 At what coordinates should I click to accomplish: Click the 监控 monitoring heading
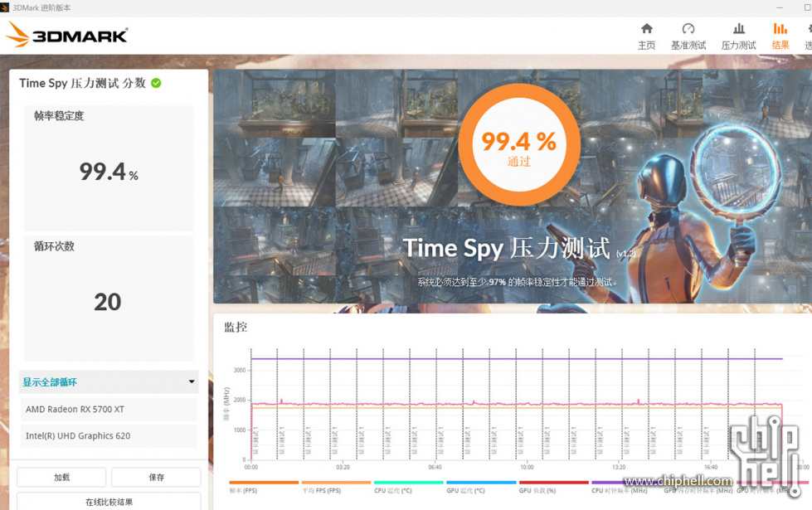coord(235,328)
